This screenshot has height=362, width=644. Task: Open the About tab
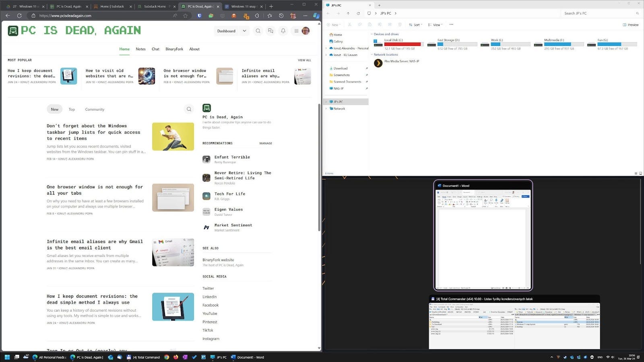(194, 49)
